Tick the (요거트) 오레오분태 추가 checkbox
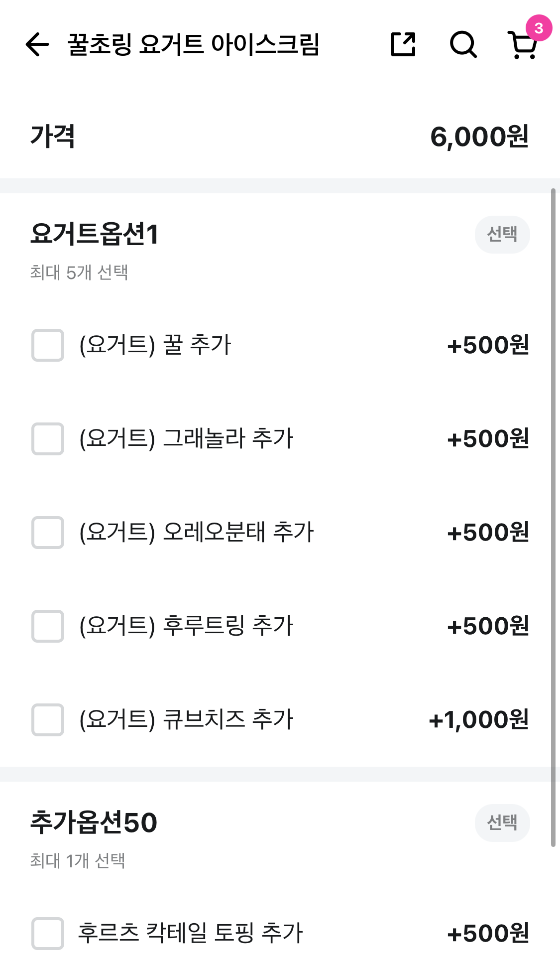Image resolution: width=560 pixels, height=962 pixels. (48, 533)
